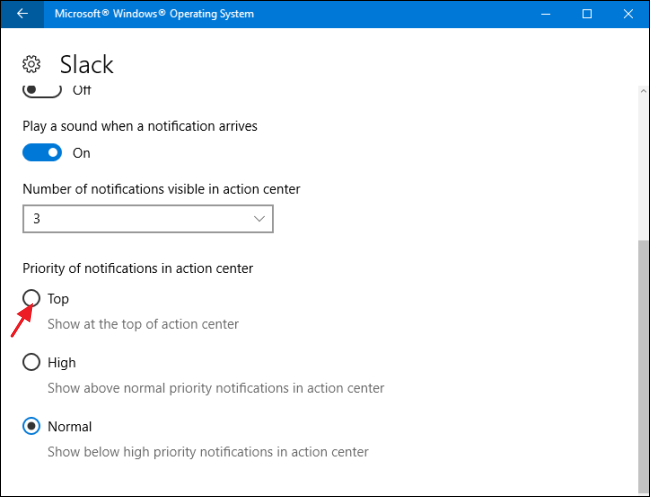Click the settings gear icon beside Slack
Image resolution: width=650 pixels, height=497 pixels.
pos(31,65)
